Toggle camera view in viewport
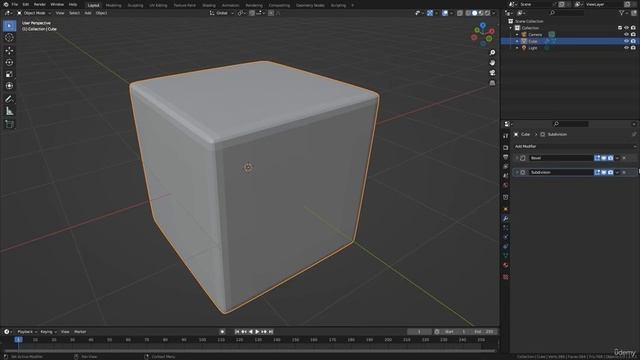640x360 pixels. pos(492,73)
